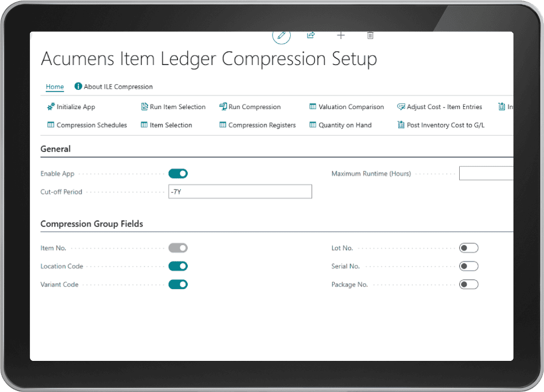Toggle the Item No. switch
Image resolution: width=544 pixels, height=392 pixels.
(x=178, y=248)
